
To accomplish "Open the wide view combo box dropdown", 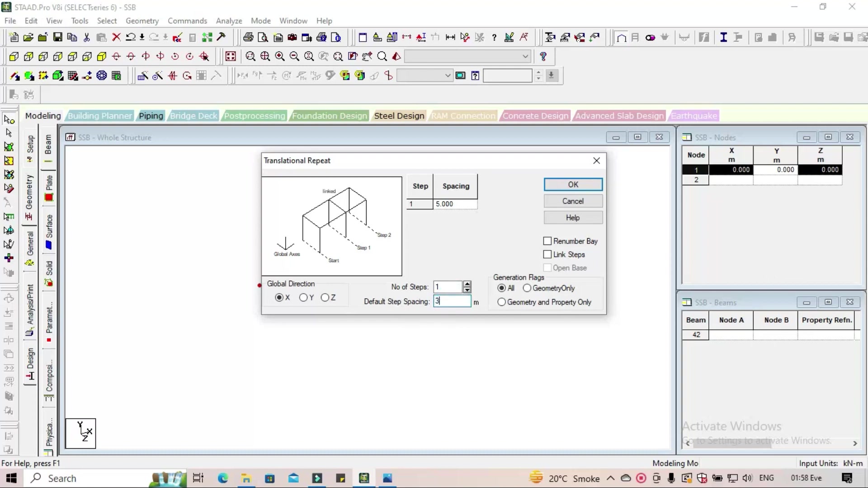I will click(x=525, y=56).
